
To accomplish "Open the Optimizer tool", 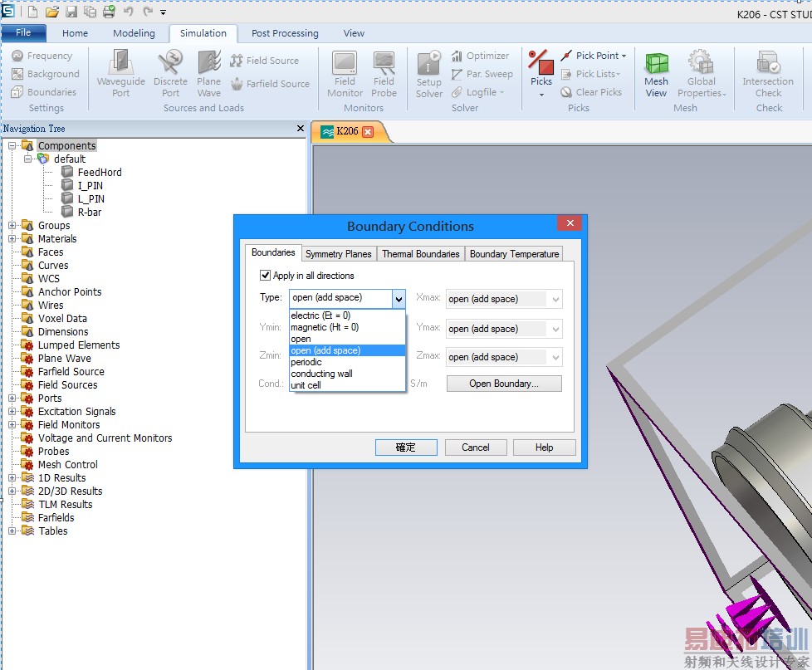I will [x=480, y=56].
